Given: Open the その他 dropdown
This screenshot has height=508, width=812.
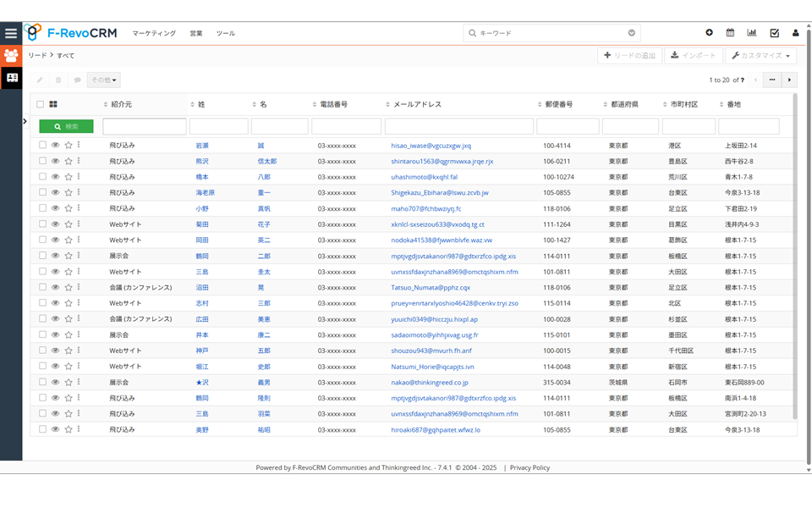Looking at the screenshot, I should [x=103, y=80].
